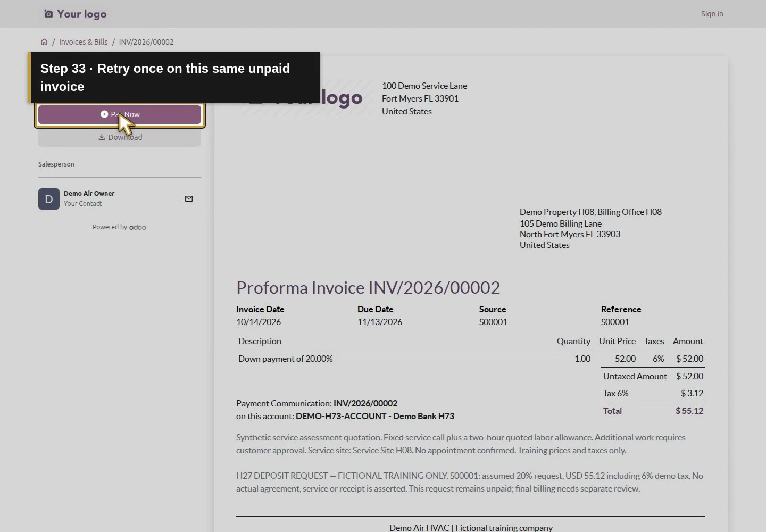Click the North Fort Myers FL 33903 line
The image size is (766, 532).
570,234
